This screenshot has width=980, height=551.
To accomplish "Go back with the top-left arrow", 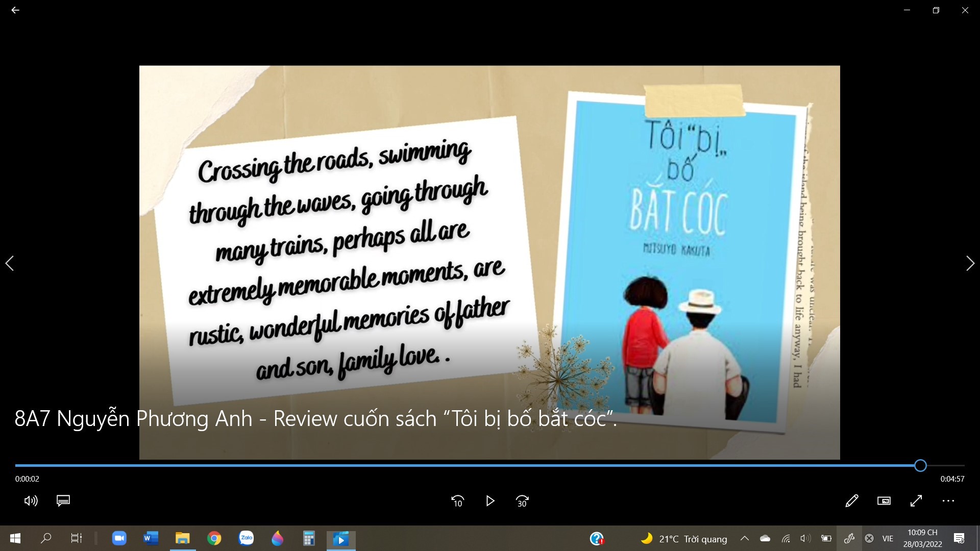I will click(15, 10).
